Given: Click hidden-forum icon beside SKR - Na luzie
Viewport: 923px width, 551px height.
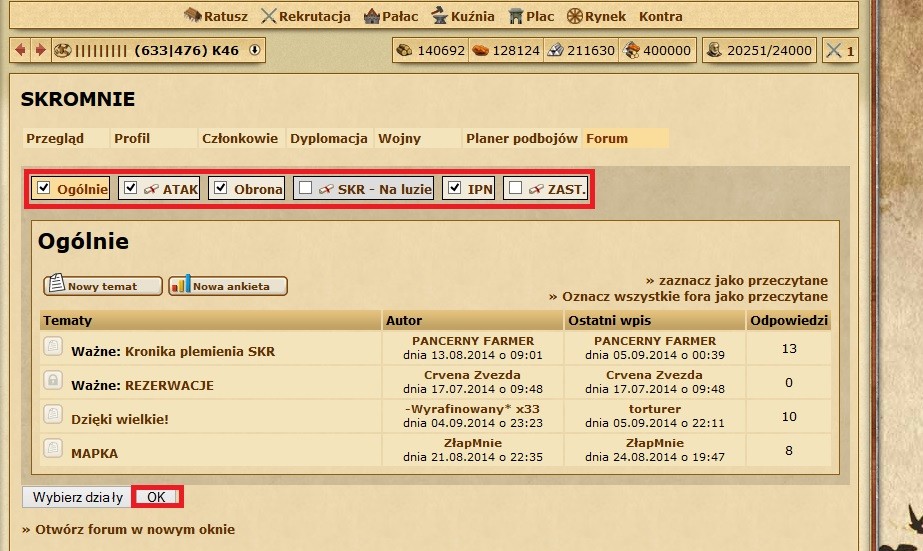Looking at the screenshot, I should (x=326, y=190).
